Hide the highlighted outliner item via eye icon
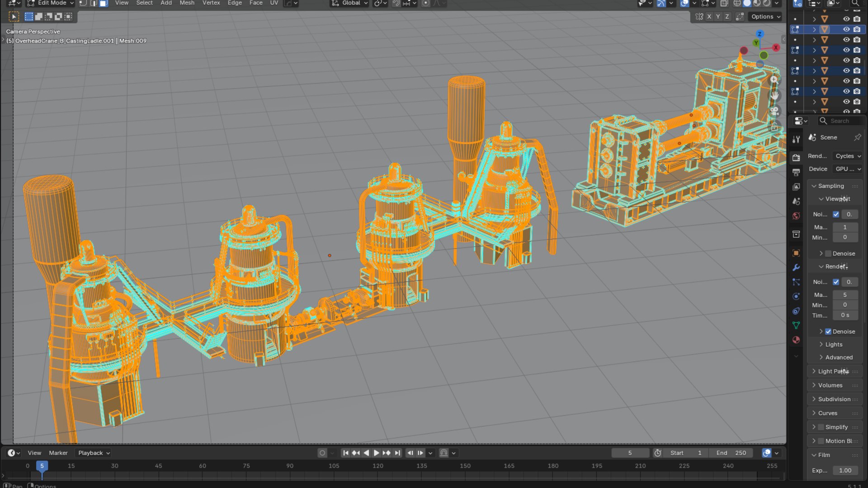Screen dimensions: 868x488 coord(846,29)
